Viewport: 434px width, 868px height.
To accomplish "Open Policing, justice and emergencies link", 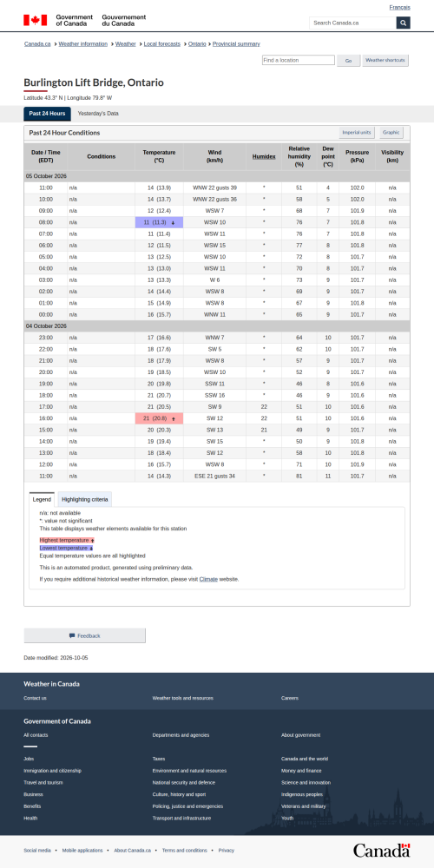I will 187,806.
